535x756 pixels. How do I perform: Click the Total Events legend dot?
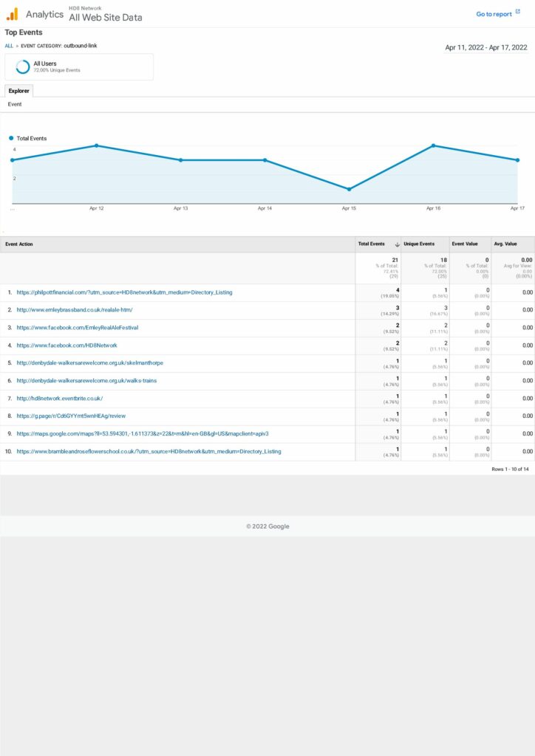[11, 138]
